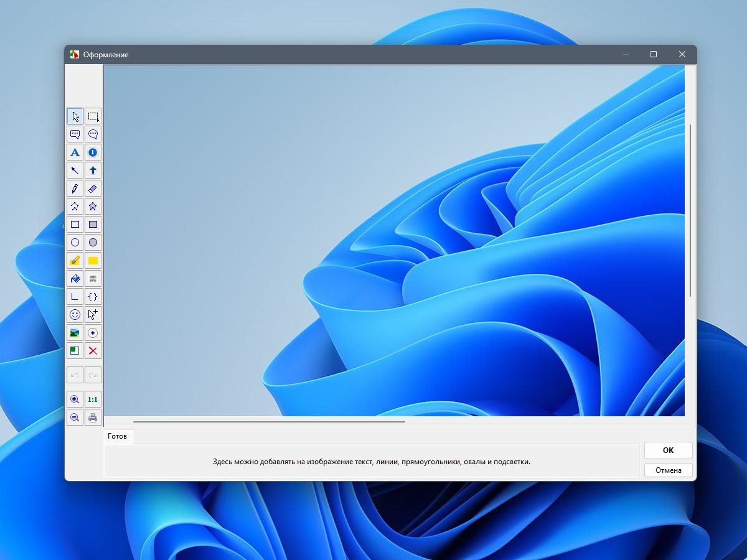
Task: Click the Отмена cancel button
Action: (x=668, y=470)
